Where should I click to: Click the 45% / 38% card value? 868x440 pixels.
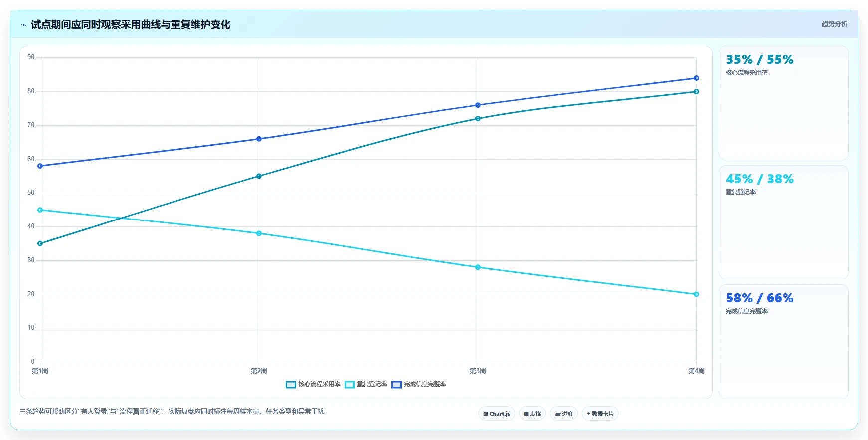759,179
